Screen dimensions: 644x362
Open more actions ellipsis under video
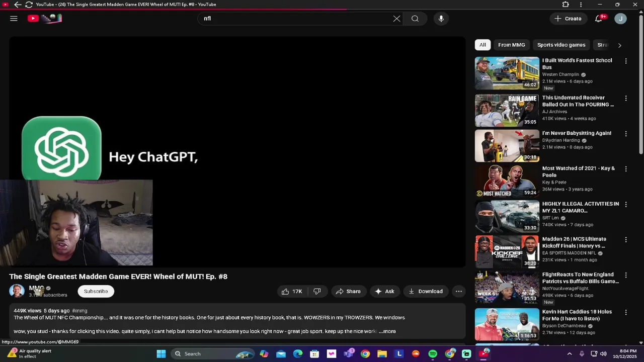coord(459,291)
